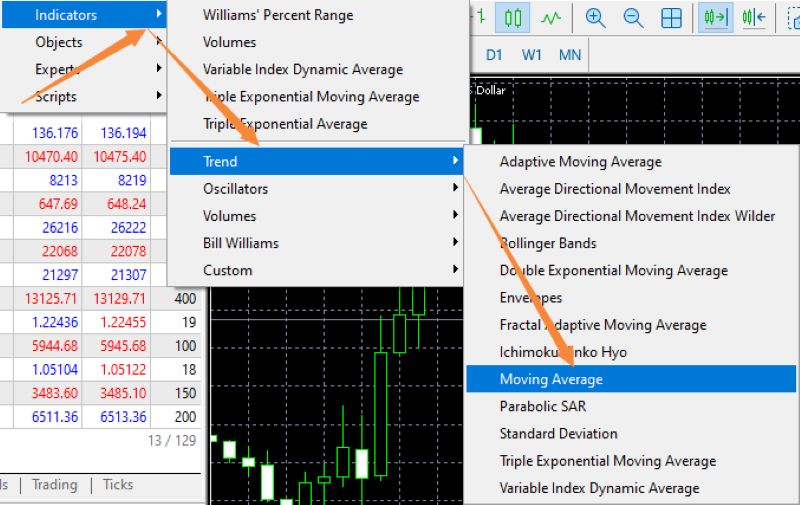Click the tile windows grid icon
Screen dimensions: 800x505
[x=671, y=17]
